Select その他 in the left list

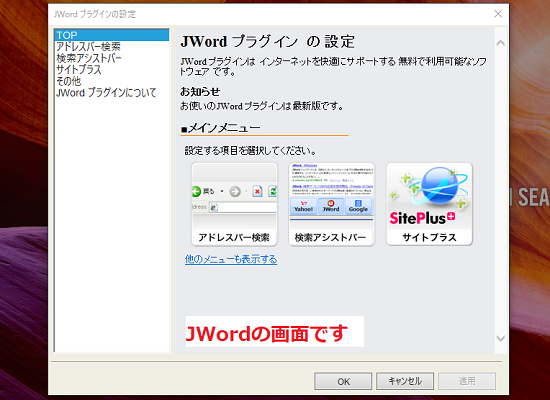click(69, 81)
